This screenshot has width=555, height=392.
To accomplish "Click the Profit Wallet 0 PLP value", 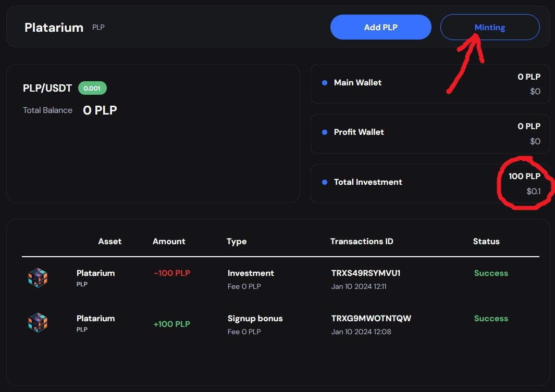I will 529,126.
